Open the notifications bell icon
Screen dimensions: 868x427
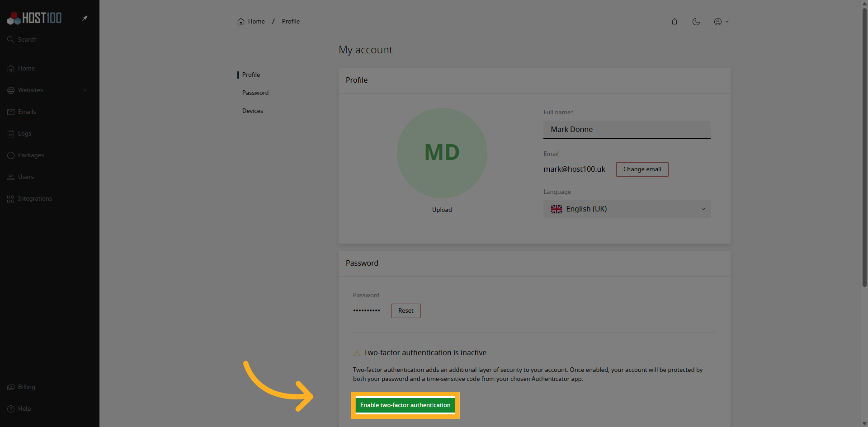674,22
